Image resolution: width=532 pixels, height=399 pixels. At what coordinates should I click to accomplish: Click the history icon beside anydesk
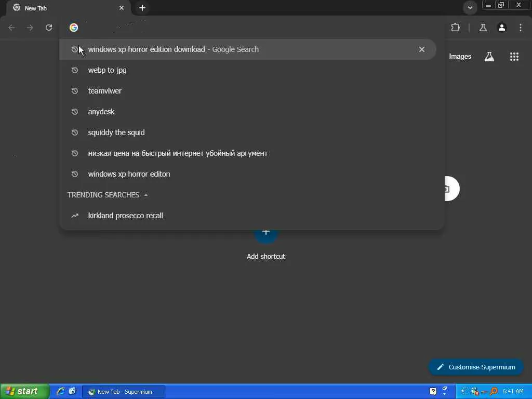point(75,112)
